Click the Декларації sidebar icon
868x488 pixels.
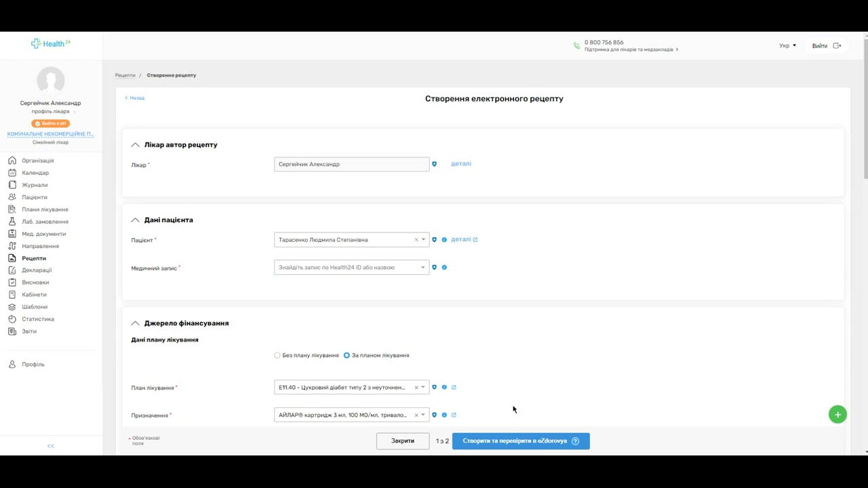12,270
